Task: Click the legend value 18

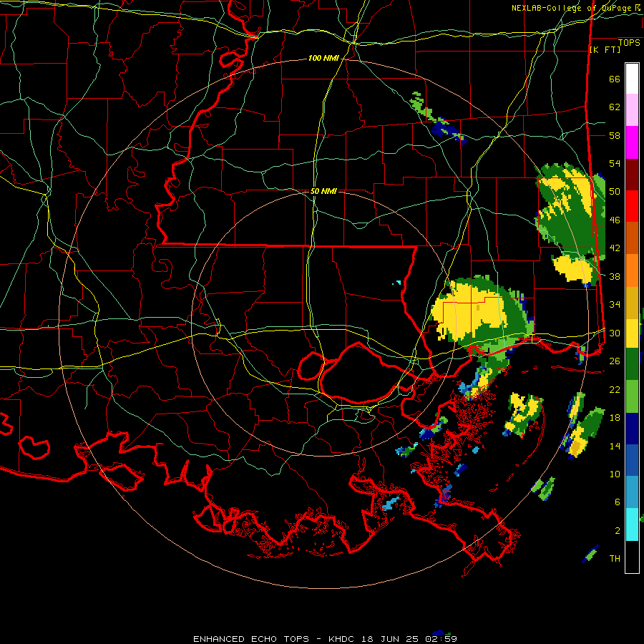Action: point(615,418)
